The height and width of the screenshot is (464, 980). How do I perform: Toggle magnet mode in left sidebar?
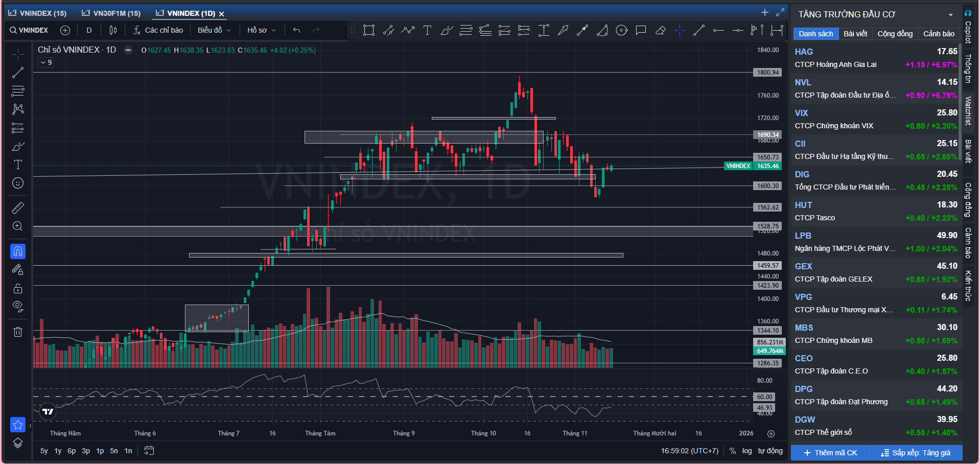click(18, 251)
